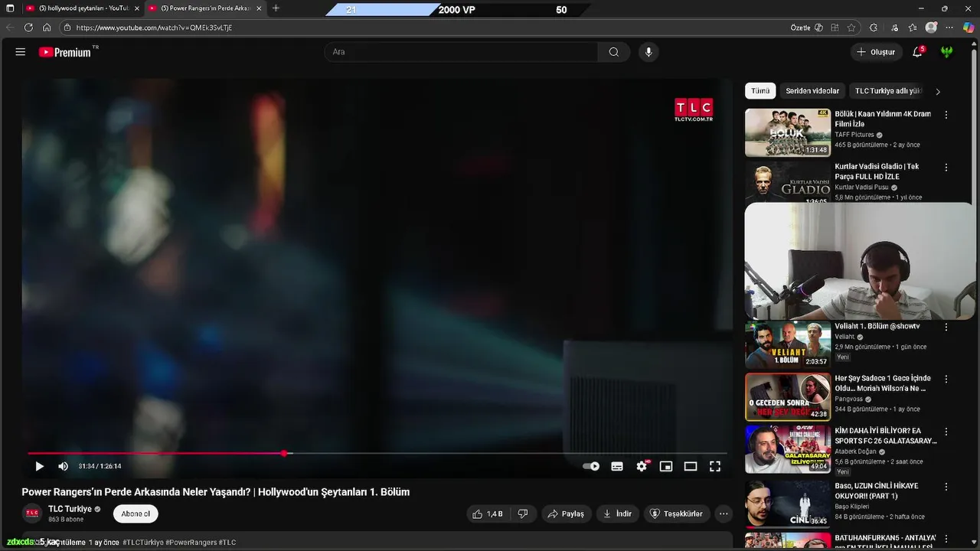980x551 pixels.
Task: Download the video with İndir
Action: click(x=617, y=514)
